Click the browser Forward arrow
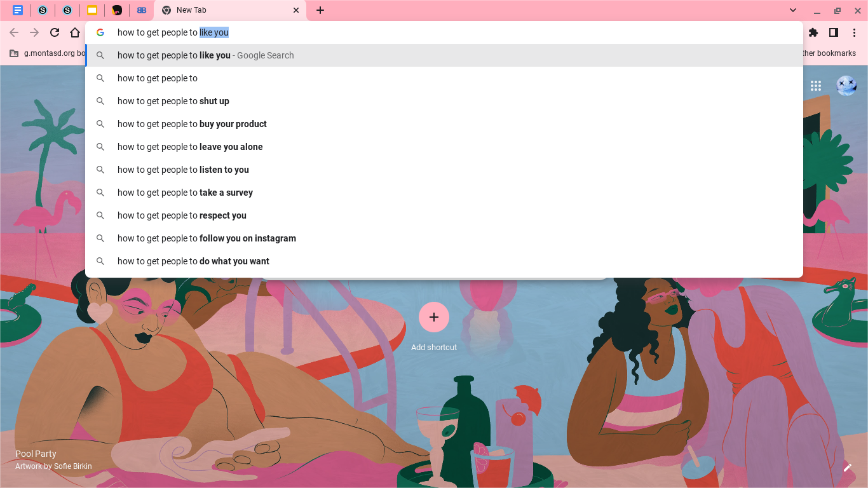The height and width of the screenshot is (488, 868). (x=34, y=32)
